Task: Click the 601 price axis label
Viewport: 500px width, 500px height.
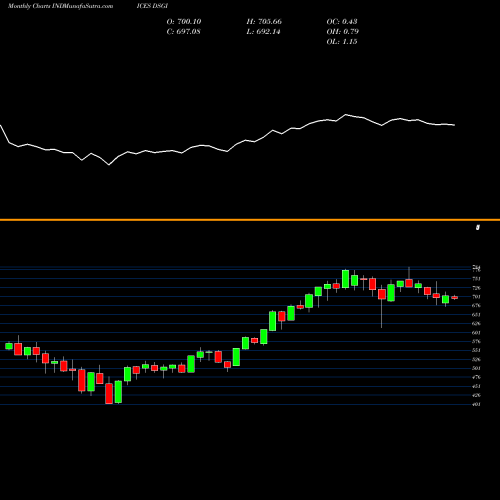Action: (x=476, y=333)
